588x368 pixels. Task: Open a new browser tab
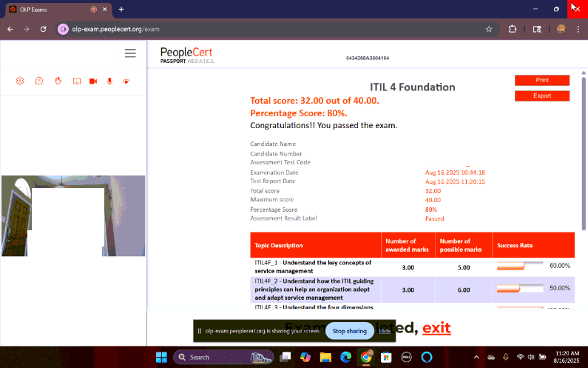[121, 9]
